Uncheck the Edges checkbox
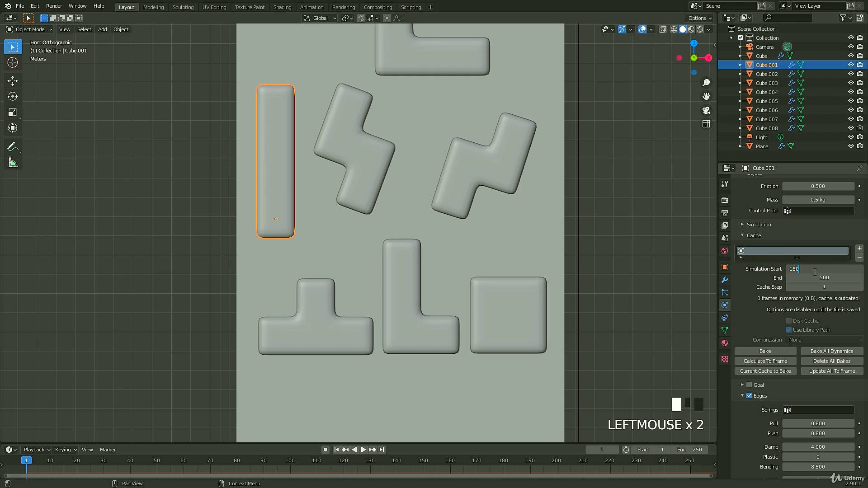This screenshot has height=488, width=868. [749, 396]
